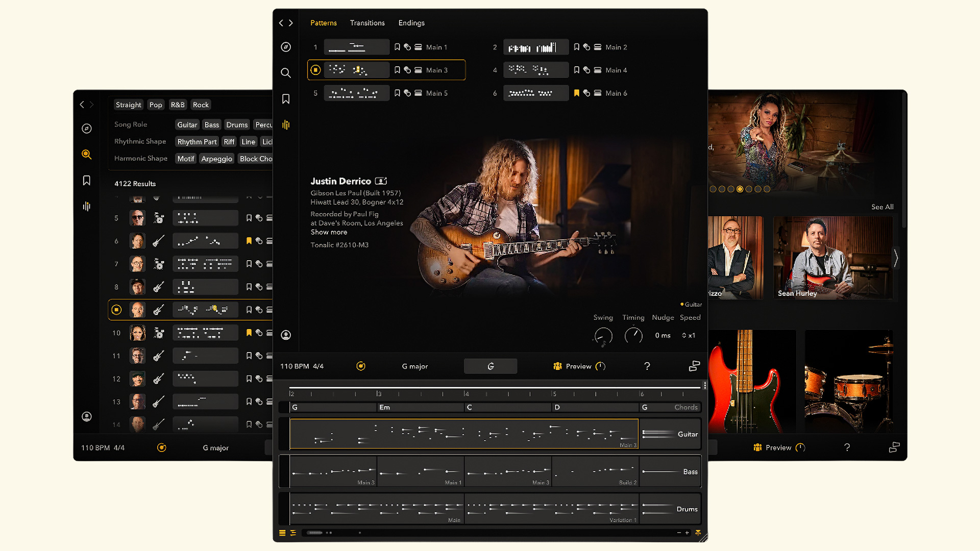Toggle the Preview band mode
This screenshot has height=551, width=980.
click(579, 366)
